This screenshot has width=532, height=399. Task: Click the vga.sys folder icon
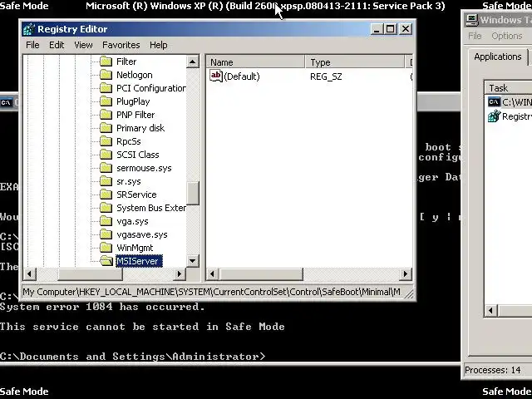tap(106, 221)
